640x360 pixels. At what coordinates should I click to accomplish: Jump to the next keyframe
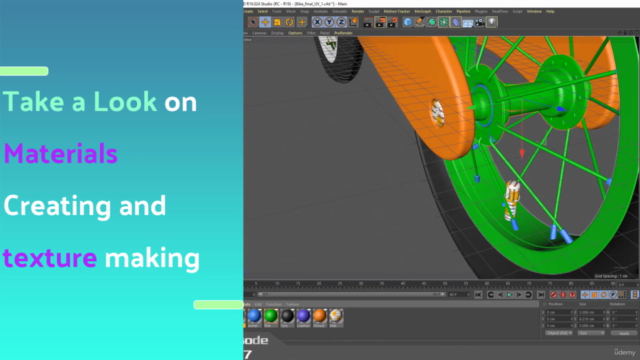[528, 295]
